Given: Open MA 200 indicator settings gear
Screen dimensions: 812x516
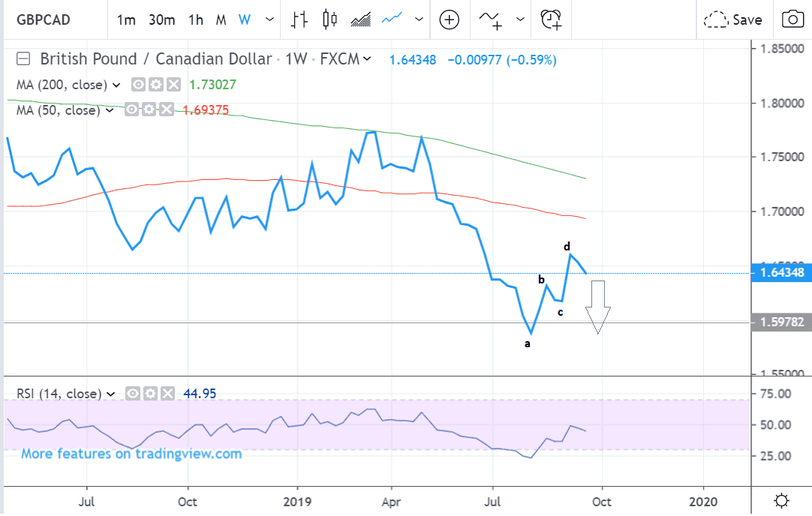Looking at the screenshot, I should tap(155, 84).
